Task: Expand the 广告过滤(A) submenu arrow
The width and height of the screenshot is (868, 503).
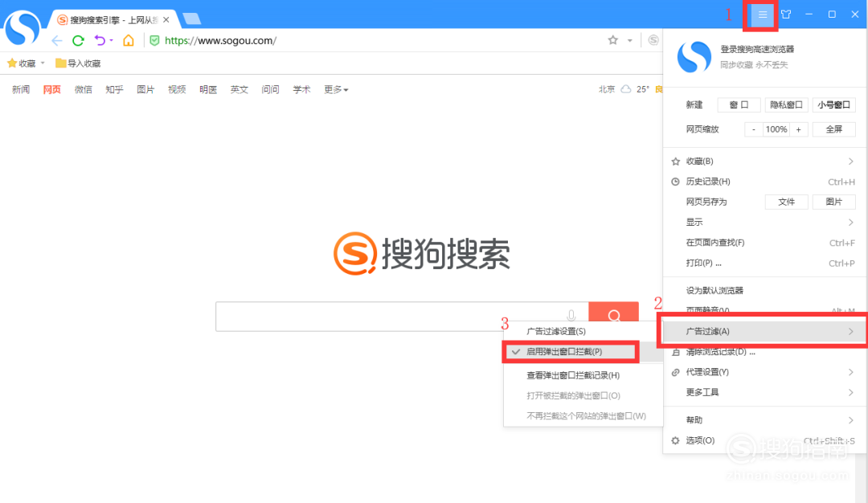Action: (x=851, y=331)
